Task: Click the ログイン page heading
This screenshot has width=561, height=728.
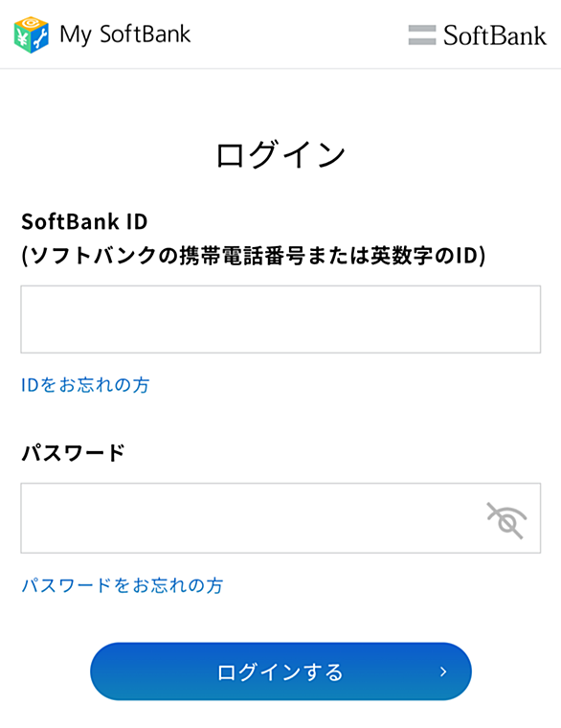Action: [280, 154]
